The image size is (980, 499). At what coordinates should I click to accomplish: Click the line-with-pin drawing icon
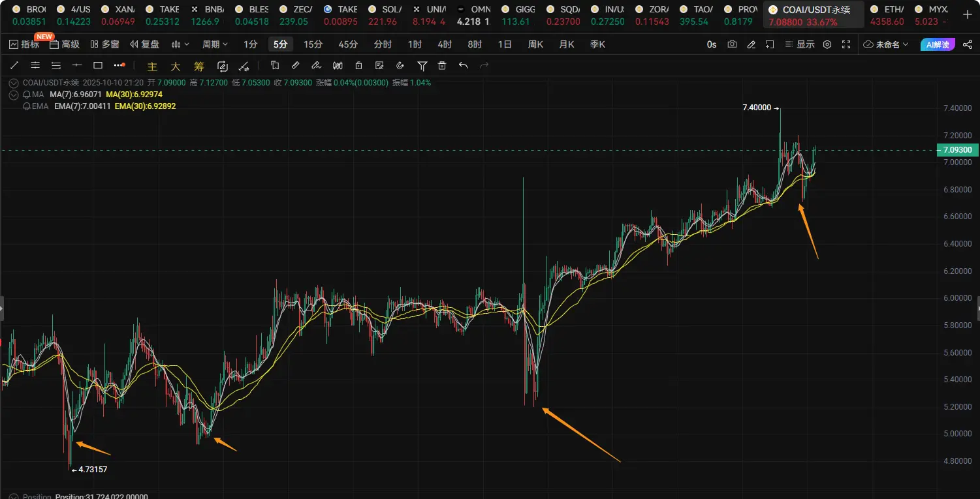pos(244,66)
